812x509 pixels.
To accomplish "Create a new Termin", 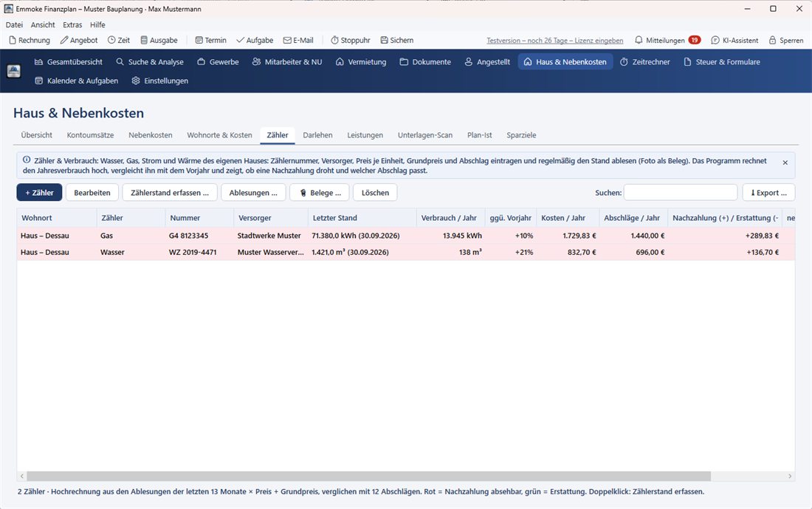I will 211,40.
